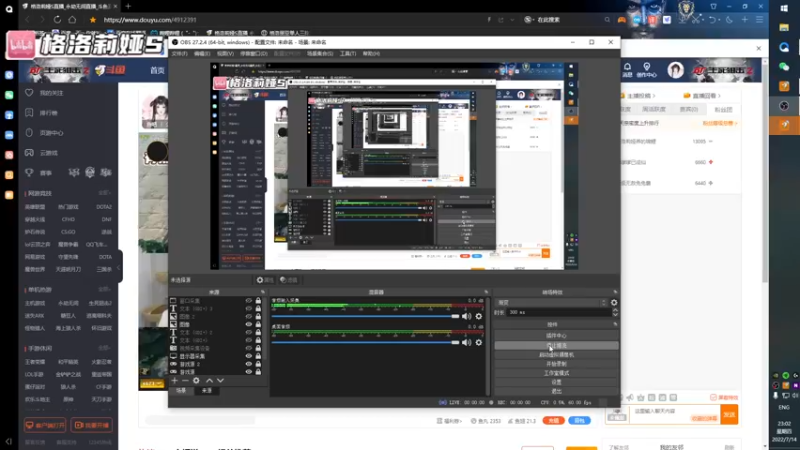Click the cloud gaming controller icon in sidebar
800x450 pixels.
[29, 153]
